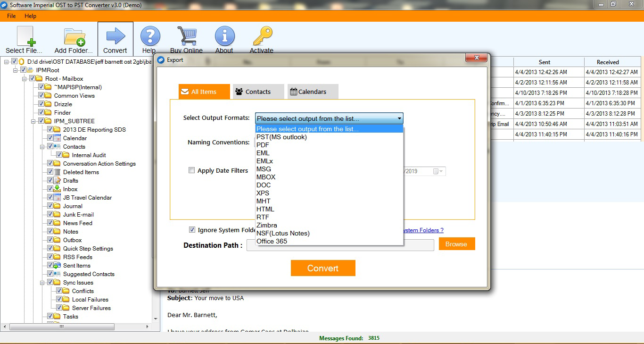Open the Add Folder toolbar icon
Screen dimensions: 644x344
point(74,37)
